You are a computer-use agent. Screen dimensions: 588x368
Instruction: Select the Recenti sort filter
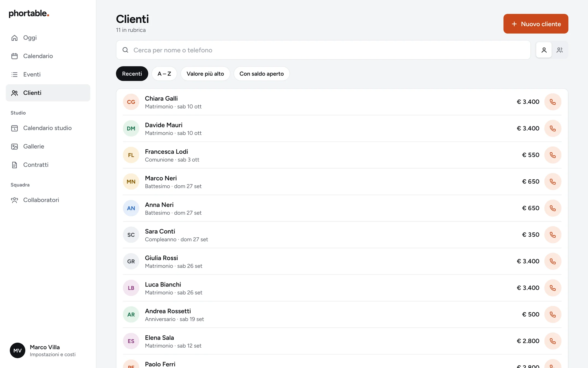132,74
